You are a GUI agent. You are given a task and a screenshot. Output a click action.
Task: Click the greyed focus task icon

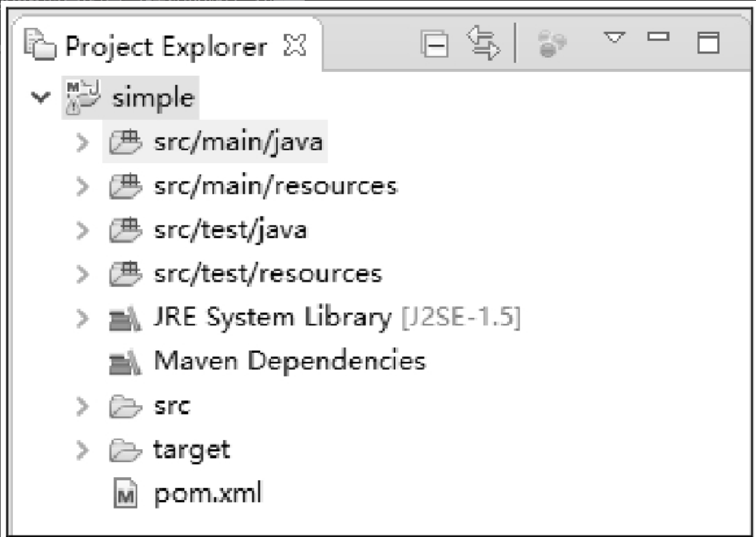[551, 44]
